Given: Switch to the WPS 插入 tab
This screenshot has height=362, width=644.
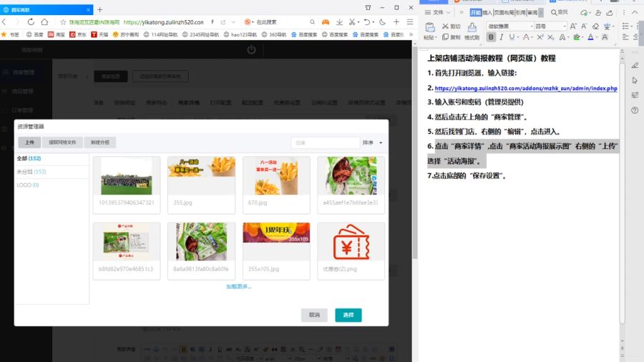Looking at the screenshot, I should (487, 12).
